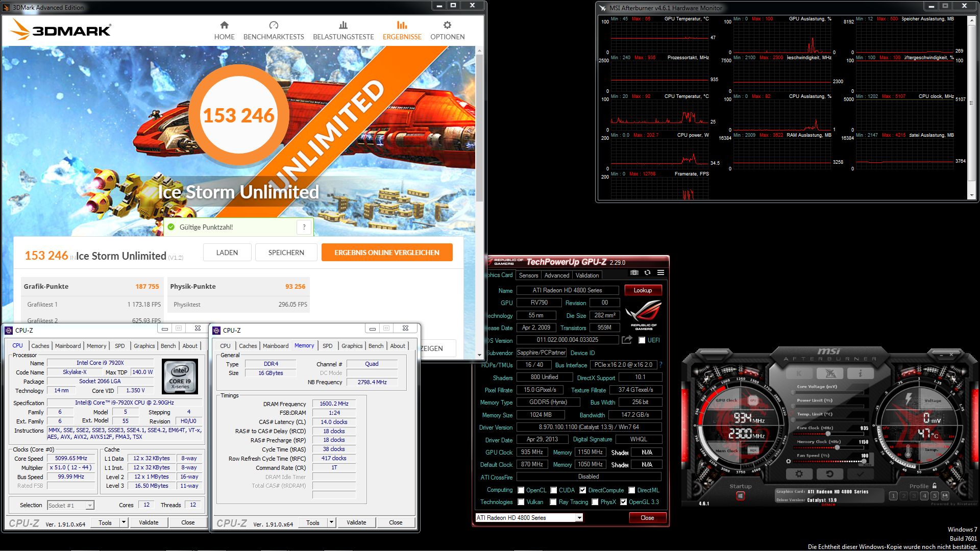
Task: Switch to the Advanced tab in GPU-Z
Action: point(556,275)
